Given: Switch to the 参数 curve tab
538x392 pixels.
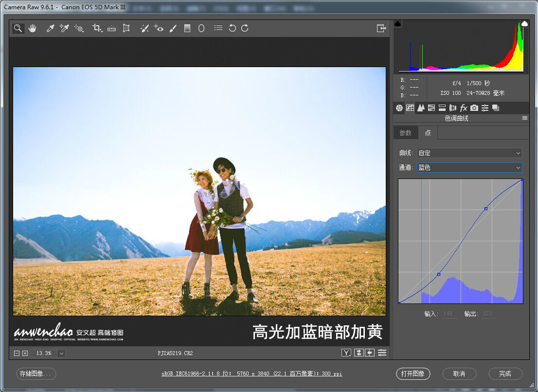Looking at the screenshot, I should click(x=405, y=133).
